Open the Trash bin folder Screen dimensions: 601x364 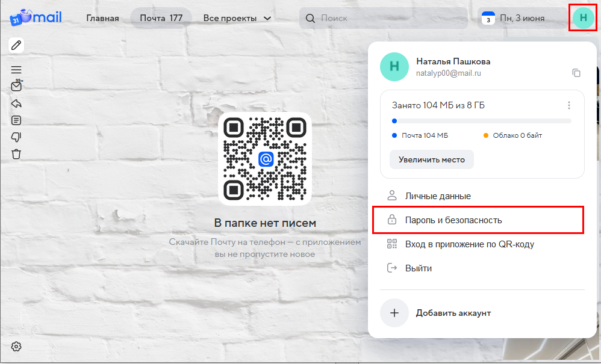click(x=16, y=154)
